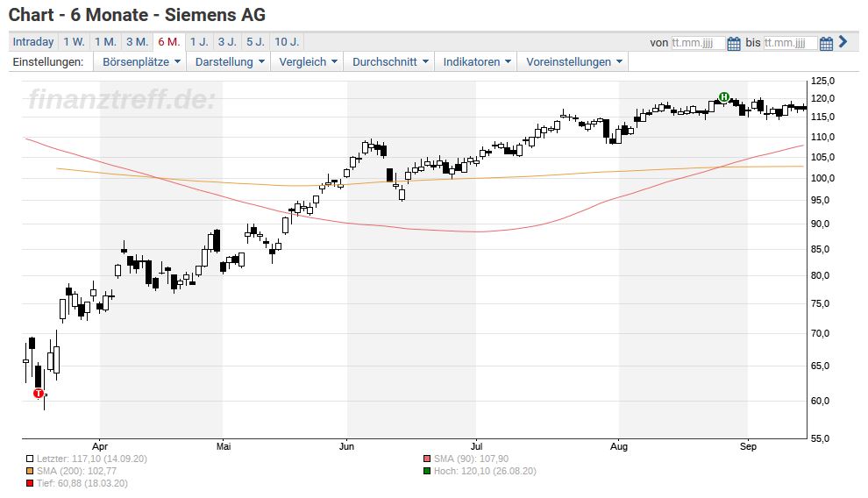Select the 5 J. time range tab

coord(255,42)
